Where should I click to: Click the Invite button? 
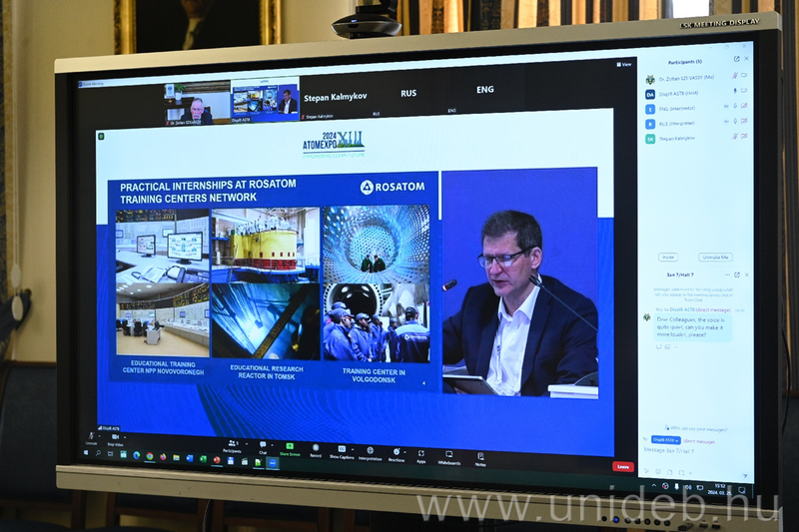668,257
